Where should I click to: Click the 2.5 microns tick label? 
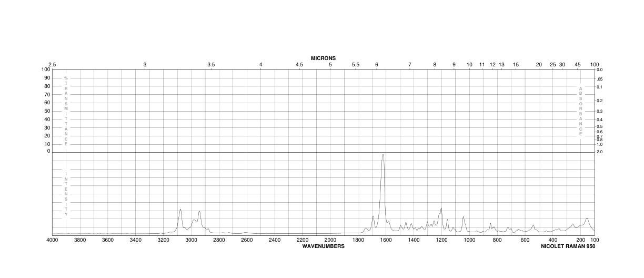tap(52, 65)
